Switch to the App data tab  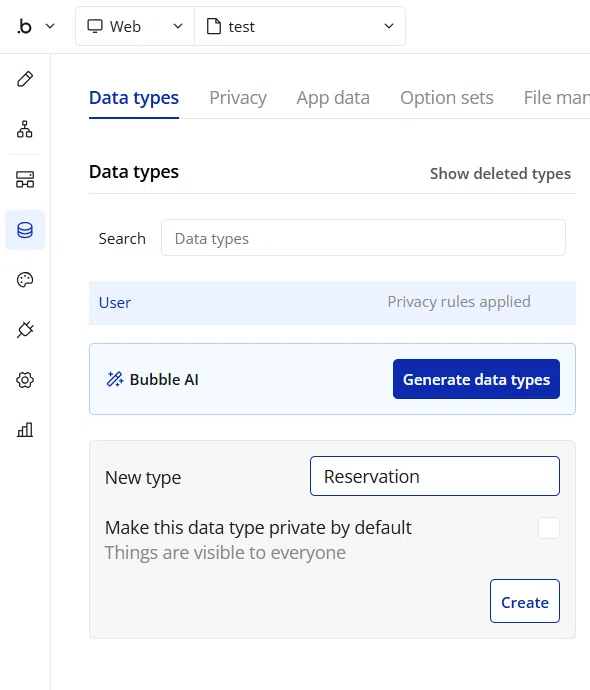click(x=333, y=98)
